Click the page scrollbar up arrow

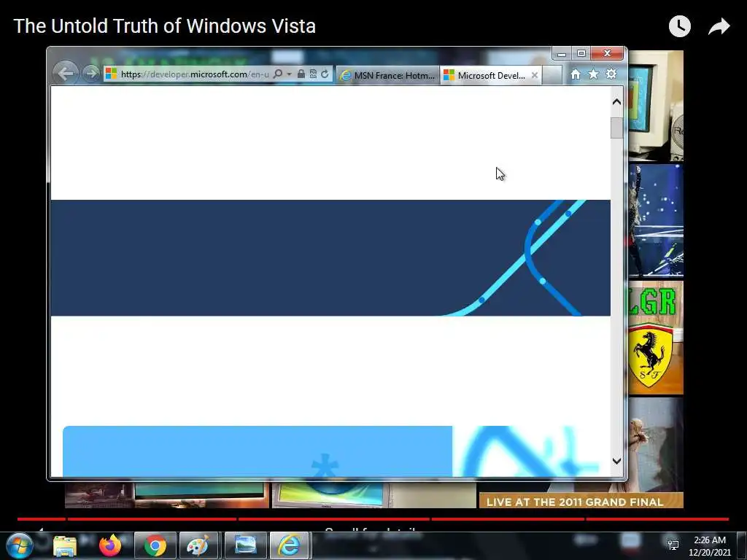(x=616, y=101)
